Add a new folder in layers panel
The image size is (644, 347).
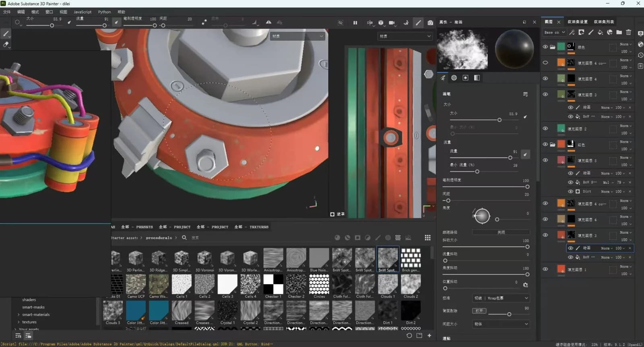619,32
